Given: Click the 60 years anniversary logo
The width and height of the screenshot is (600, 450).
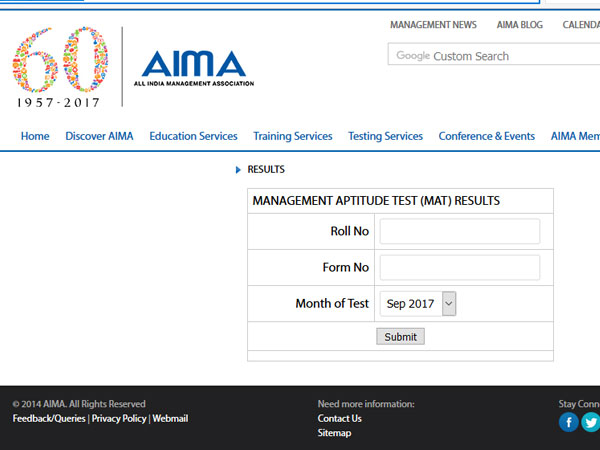Looking at the screenshot, I should pos(60,67).
